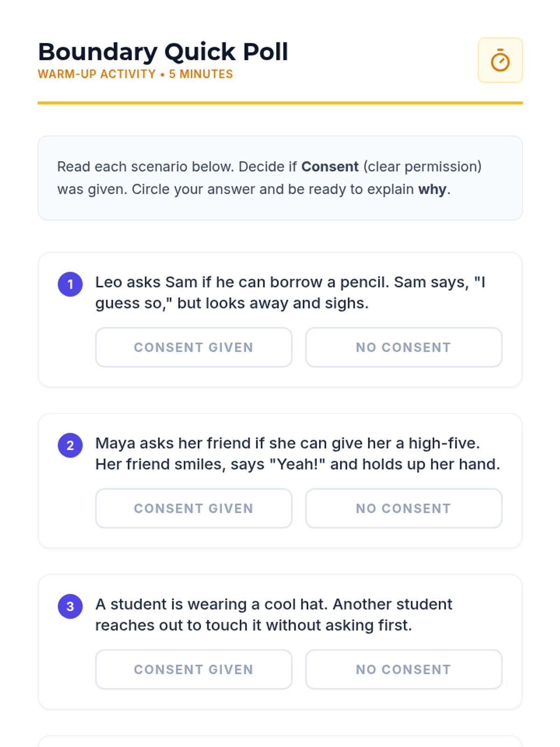This screenshot has width=560, height=747.
Task: Click the partially visible fourth card at bottom
Action: [280, 741]
